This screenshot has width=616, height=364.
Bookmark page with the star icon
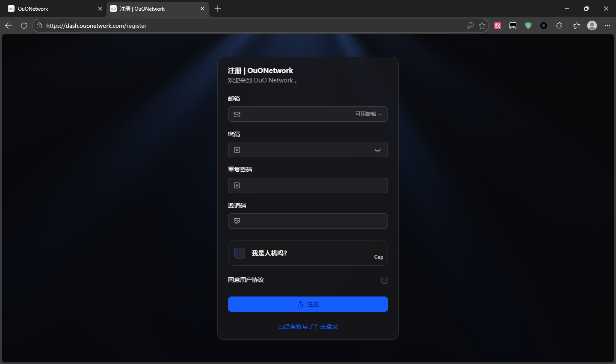pyautogui.click(x=482, y=26)
